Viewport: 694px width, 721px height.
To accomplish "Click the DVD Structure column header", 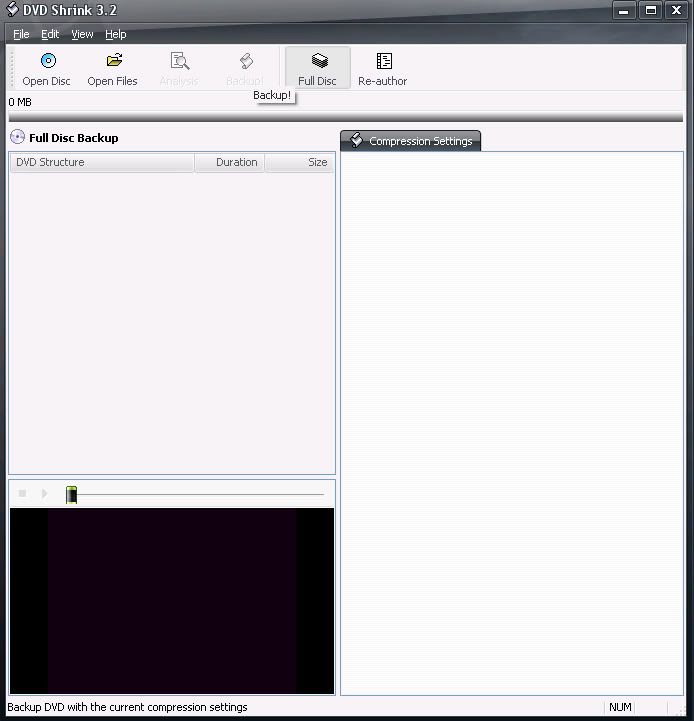I will (102, 162).
